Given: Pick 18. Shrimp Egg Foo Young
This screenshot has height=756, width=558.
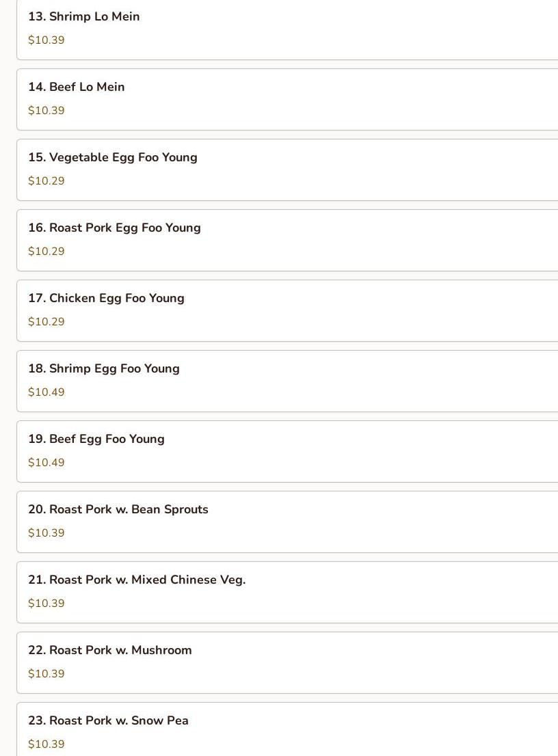Looking at the screenshot, I should tap(287, 381).
